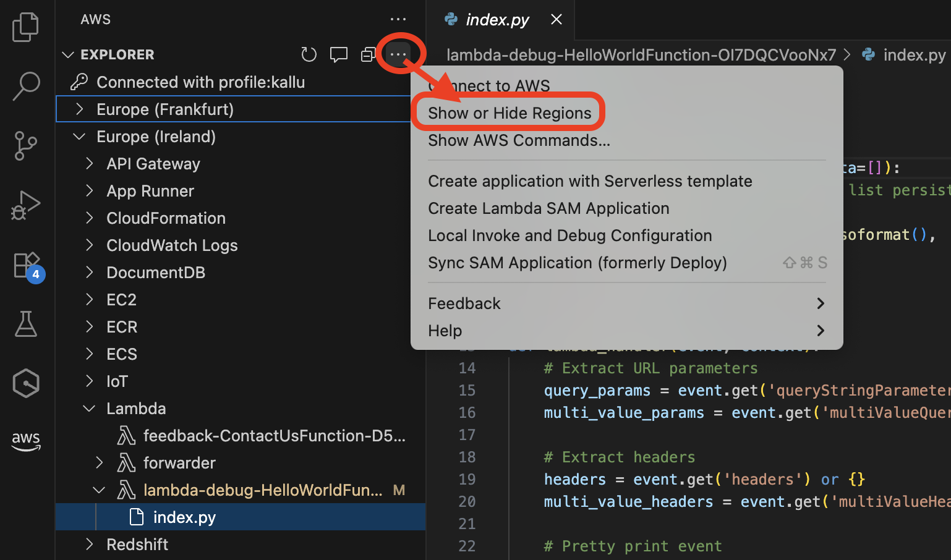
Task: Open the AWS Toolkit icon in activity bar
Action: (x=25, y=441)
